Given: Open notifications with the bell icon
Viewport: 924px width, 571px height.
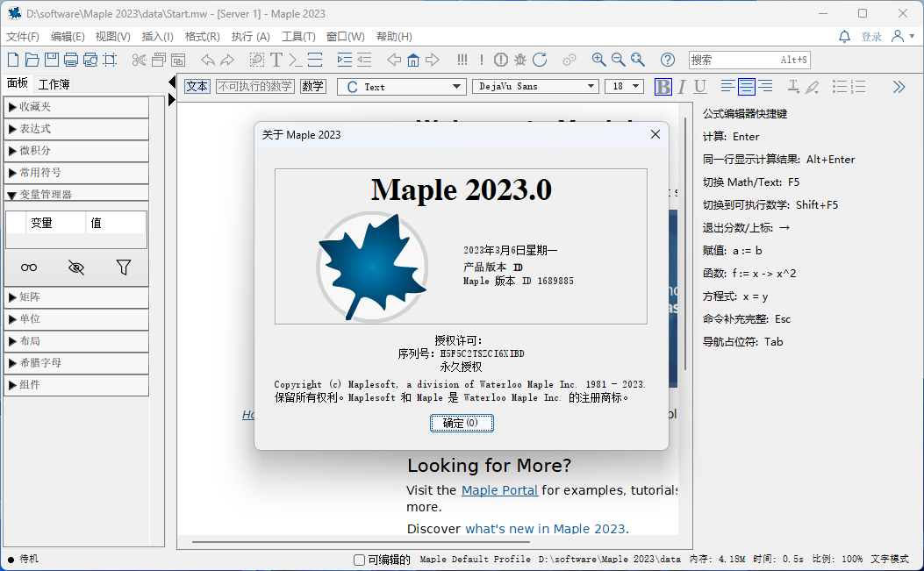Looking at the screenshot, I should point(844,37).
